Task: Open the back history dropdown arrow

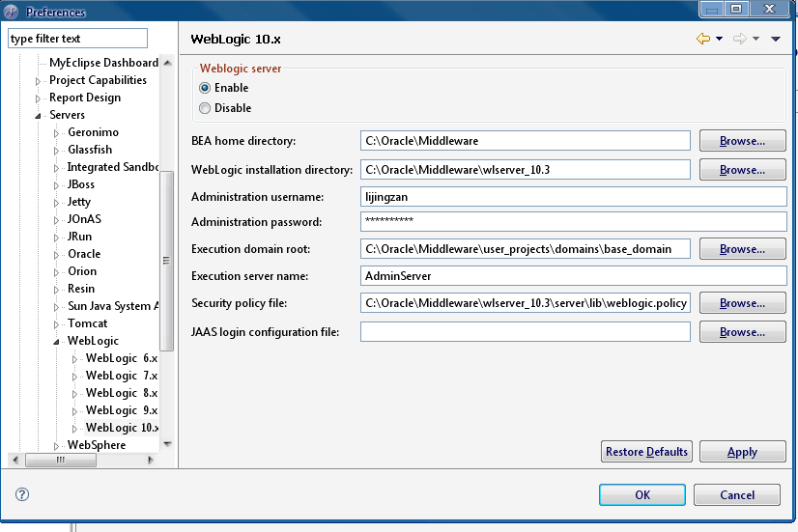Action: point(719,39)
